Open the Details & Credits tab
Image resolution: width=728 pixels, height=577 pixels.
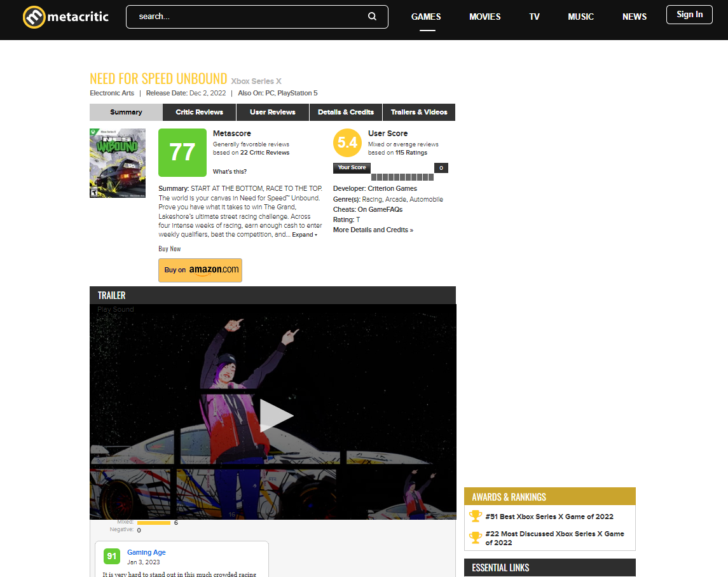click(346, 112)
